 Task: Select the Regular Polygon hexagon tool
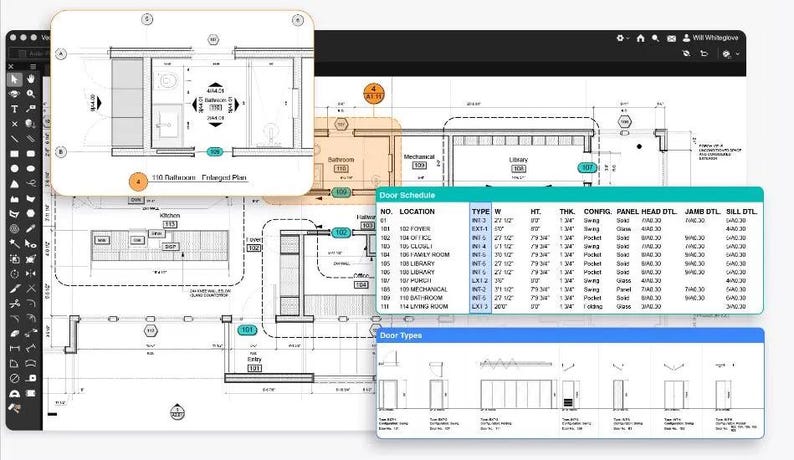tap(31, 213)
